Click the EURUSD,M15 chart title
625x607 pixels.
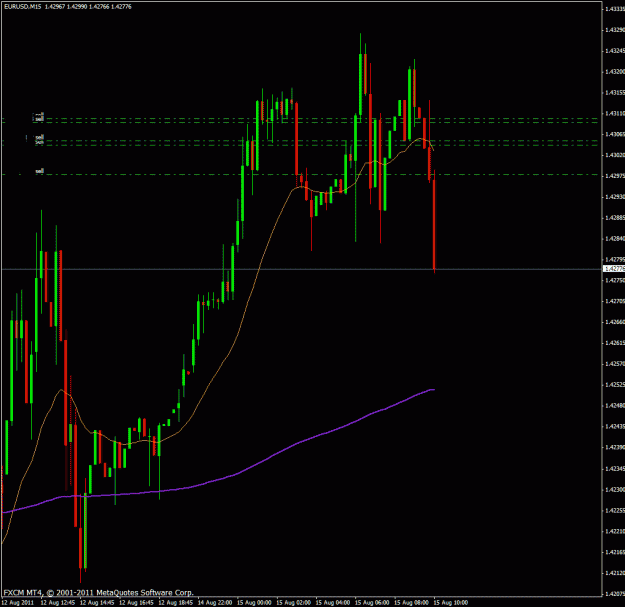(22, 7)
